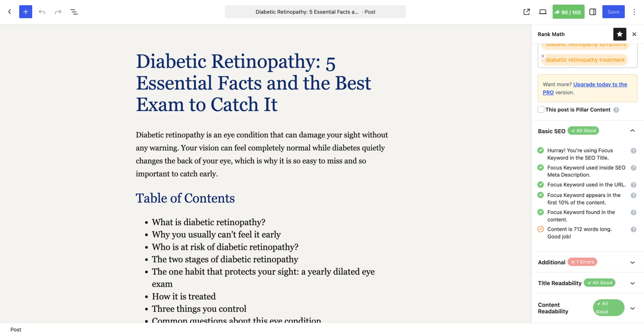Screen dimensions: 644x336
Task: Open the three-dot options menu
Action: click(634, 12)
